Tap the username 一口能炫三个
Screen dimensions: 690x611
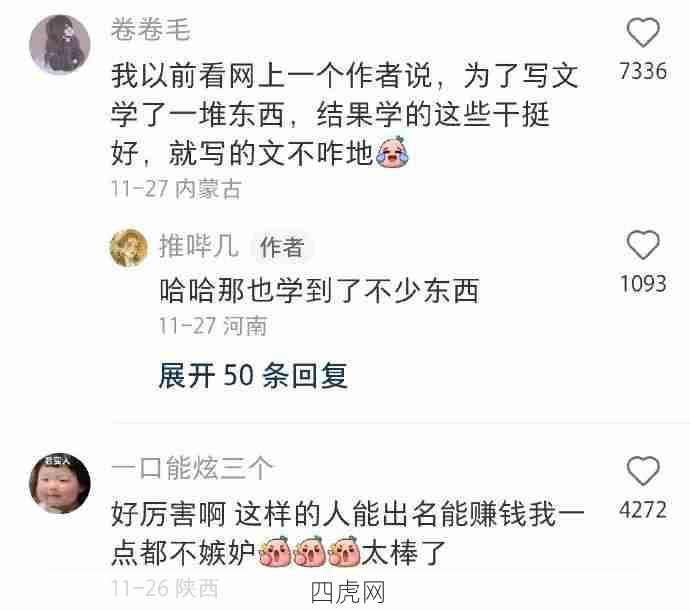[192, 468]
